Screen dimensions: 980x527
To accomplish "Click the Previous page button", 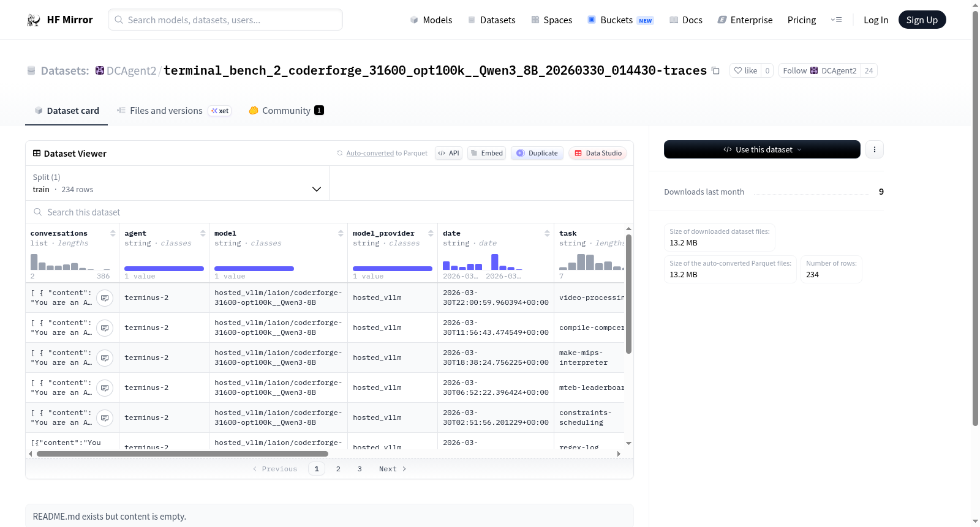I will (x=275, y=469).
